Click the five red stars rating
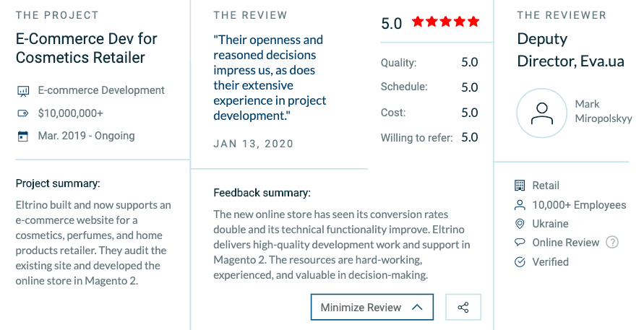 click(x=445, y=22)
